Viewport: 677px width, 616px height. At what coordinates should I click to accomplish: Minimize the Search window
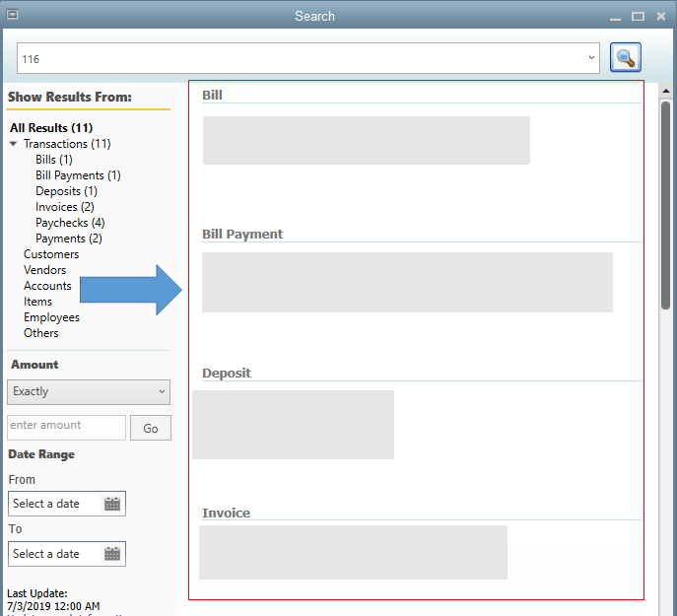(x=615, y=17)
